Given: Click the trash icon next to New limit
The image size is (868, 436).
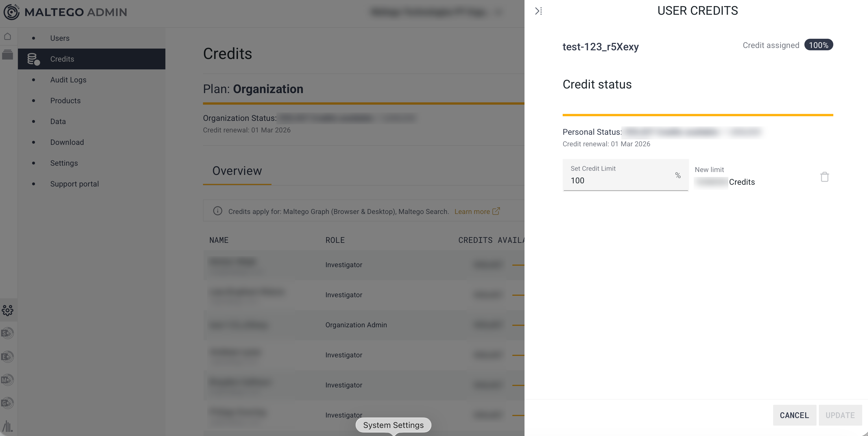Looking at the screenshot, I should 824,177.
